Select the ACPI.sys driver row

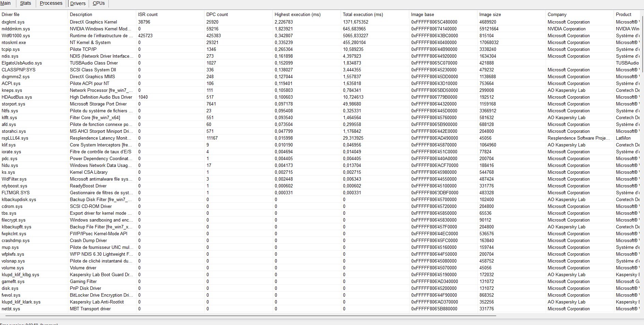pos(320,83)
